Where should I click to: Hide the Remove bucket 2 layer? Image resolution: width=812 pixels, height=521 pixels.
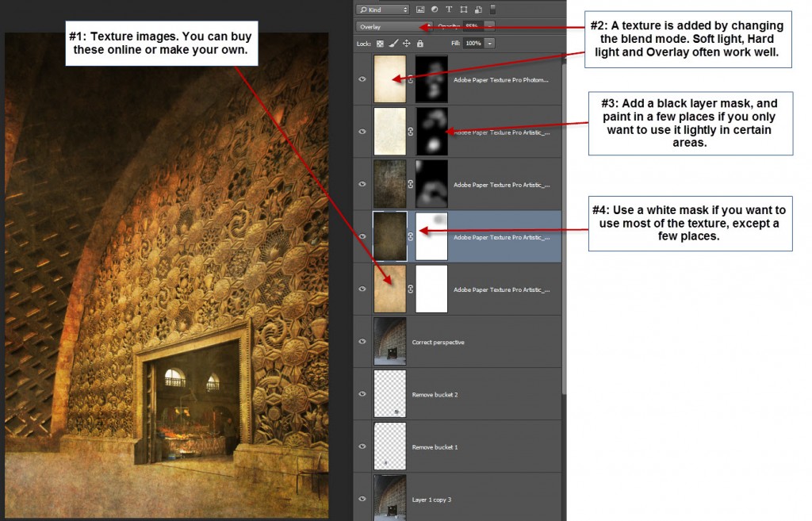(x=362, y=393)
